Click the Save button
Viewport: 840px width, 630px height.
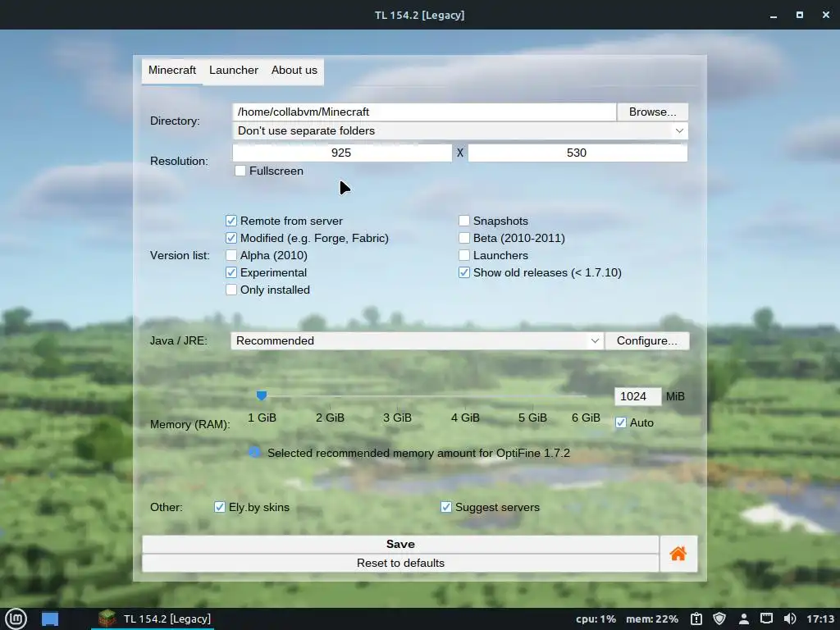(x=400, y=545)
